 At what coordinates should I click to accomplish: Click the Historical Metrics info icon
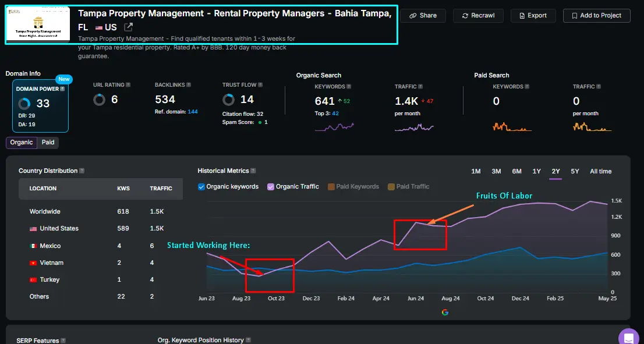253,171
